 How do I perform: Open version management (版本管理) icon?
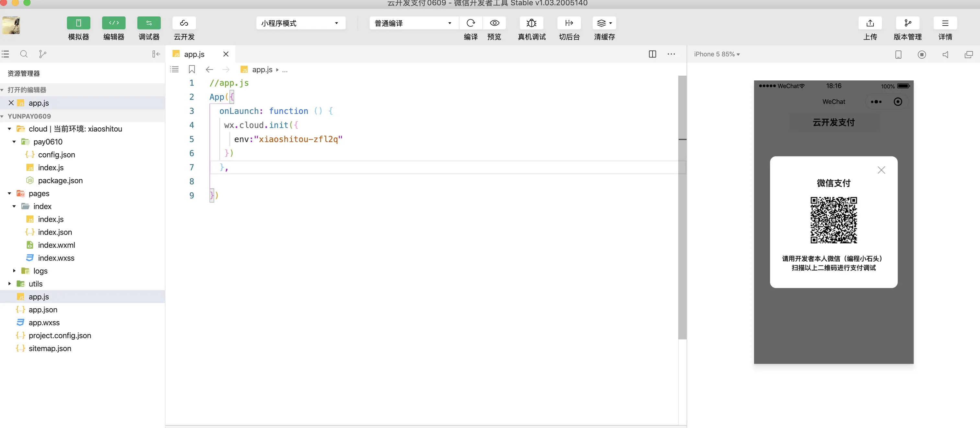(907, 23)
